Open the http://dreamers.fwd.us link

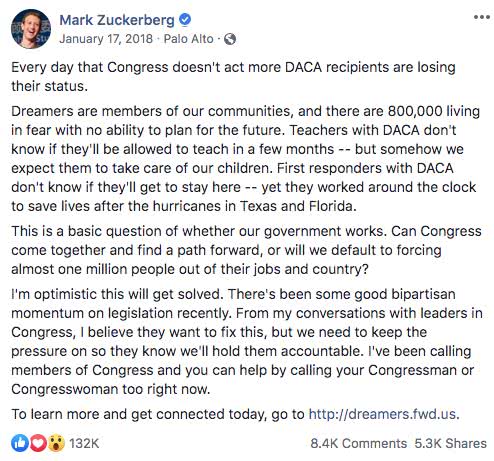point(382,414)
